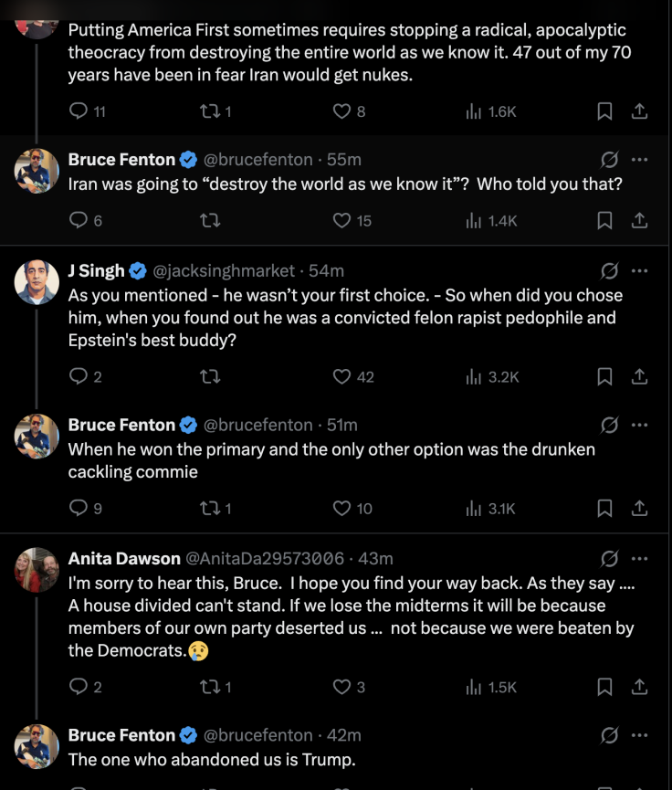Reply to Anita Dawson's post
672x790 pixels.
tap(79, 686)
